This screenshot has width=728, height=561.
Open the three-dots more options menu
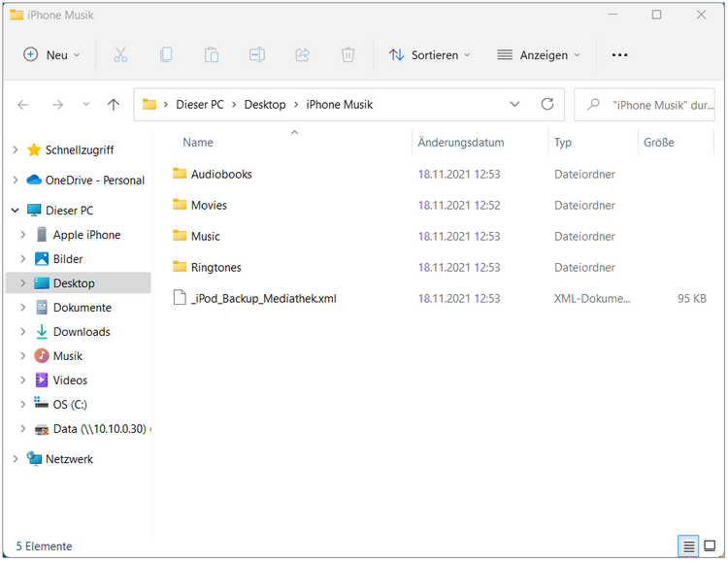pyautogui.click(x=619, y=54)
